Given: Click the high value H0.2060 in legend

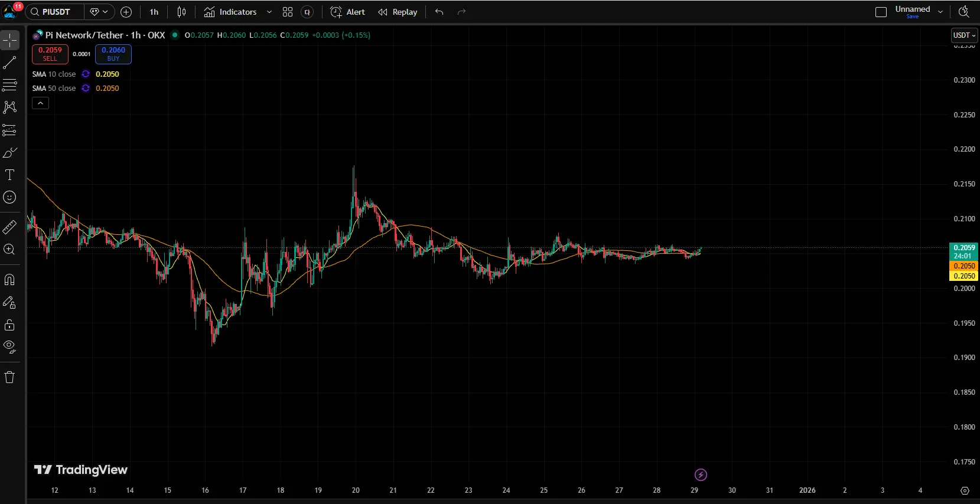Looking at the screenshot, I should [232, 35].
